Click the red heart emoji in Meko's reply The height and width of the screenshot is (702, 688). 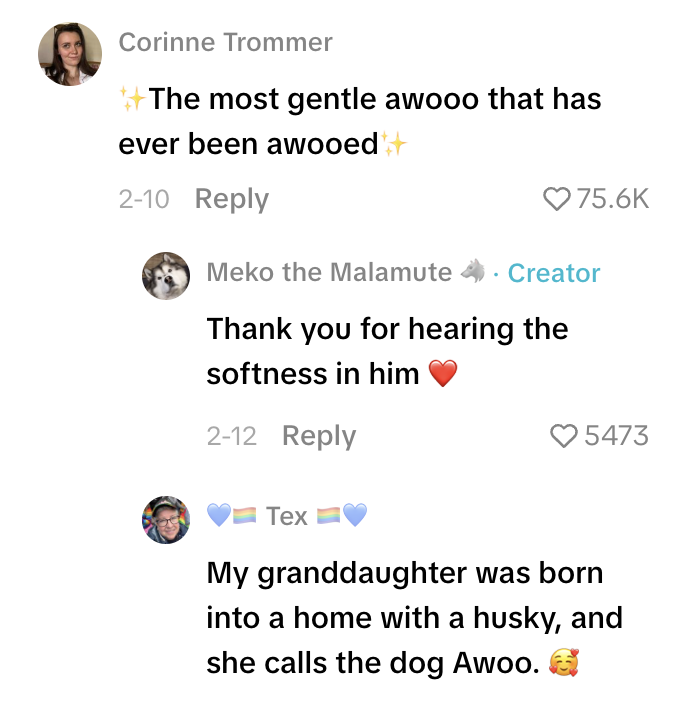442,374
